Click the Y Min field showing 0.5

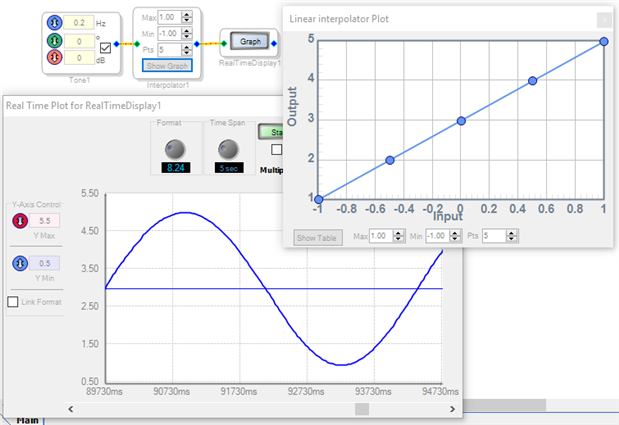tap(44, 263)
